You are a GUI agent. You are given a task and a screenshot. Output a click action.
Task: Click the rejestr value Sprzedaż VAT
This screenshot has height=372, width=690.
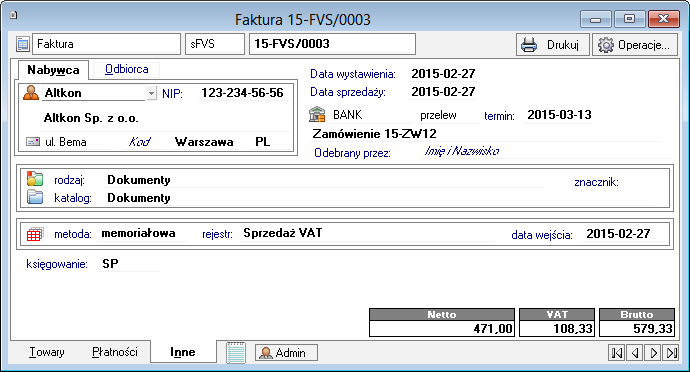click(x=283, y=233)
